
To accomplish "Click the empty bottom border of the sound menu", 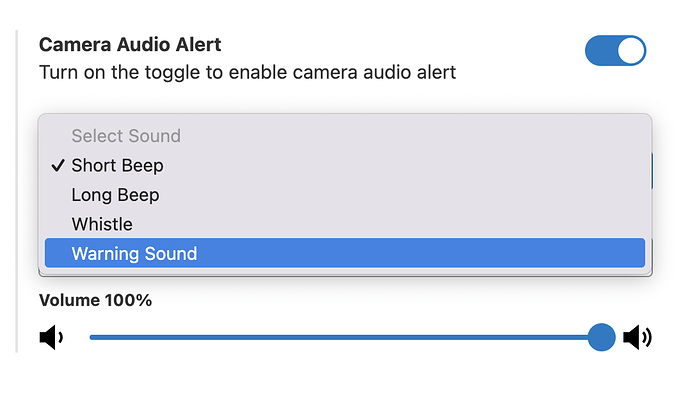I will coord(345,272).
